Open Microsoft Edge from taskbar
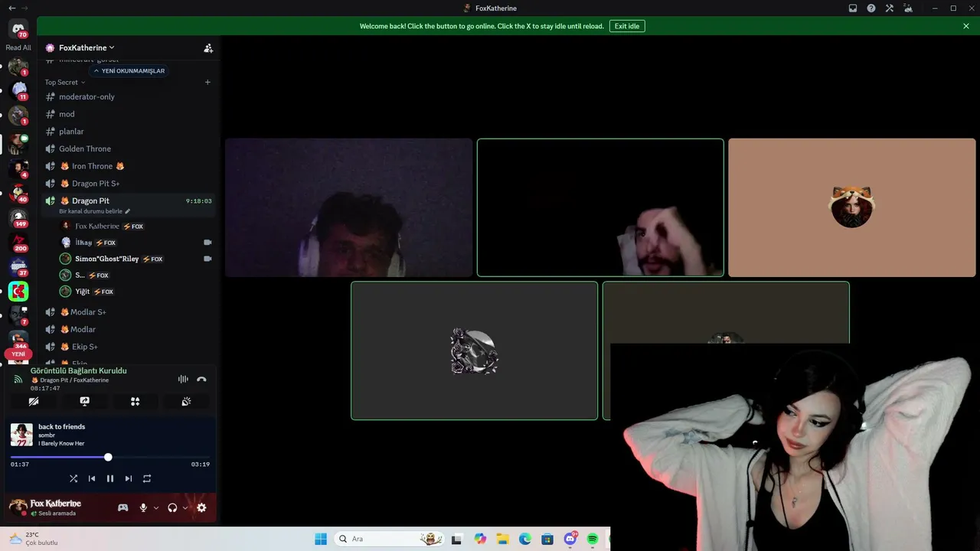The image size is (980, 551). tap(525, 539)
